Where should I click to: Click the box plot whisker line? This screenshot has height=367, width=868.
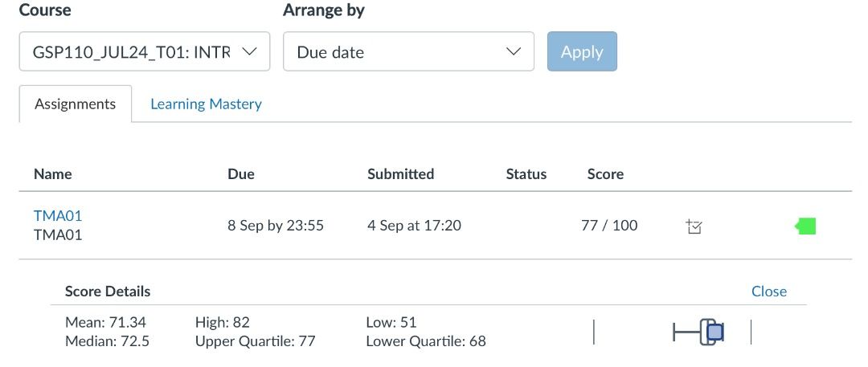click(x=686, y=332)
